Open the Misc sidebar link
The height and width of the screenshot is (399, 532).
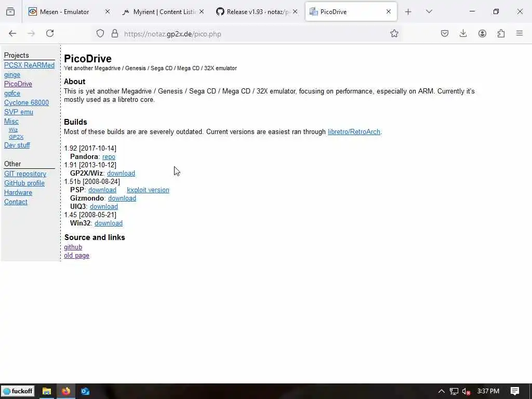[x=11, y=121]
